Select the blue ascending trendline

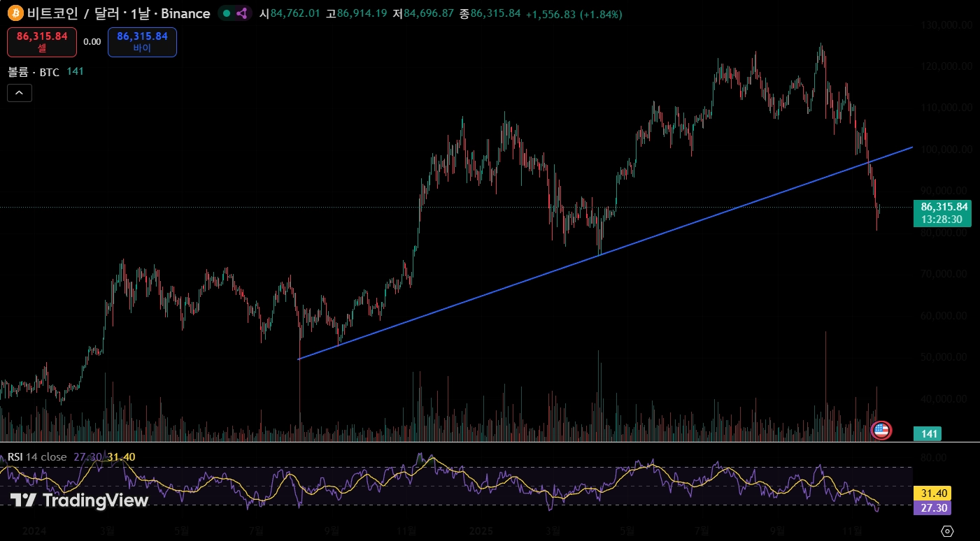606,253
